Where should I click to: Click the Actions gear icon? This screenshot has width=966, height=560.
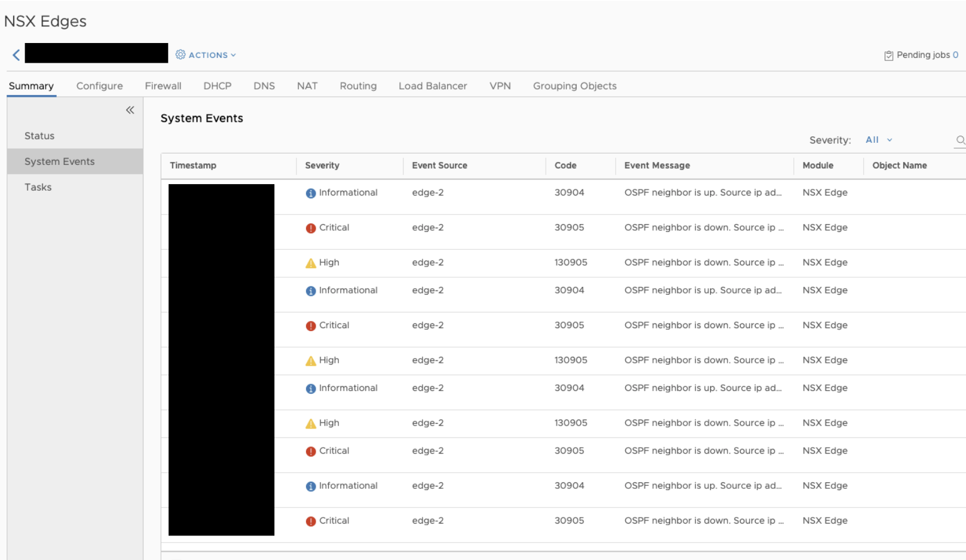[180, 54]
